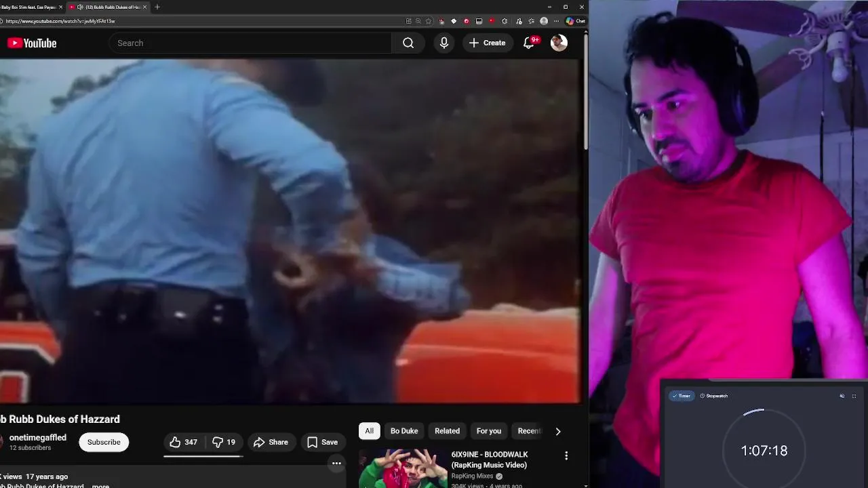The height and width of the screenshot is (488, 868).
Task: Switch to Baby Boi Slim browser tab
Action: click(x=28, y=7)
